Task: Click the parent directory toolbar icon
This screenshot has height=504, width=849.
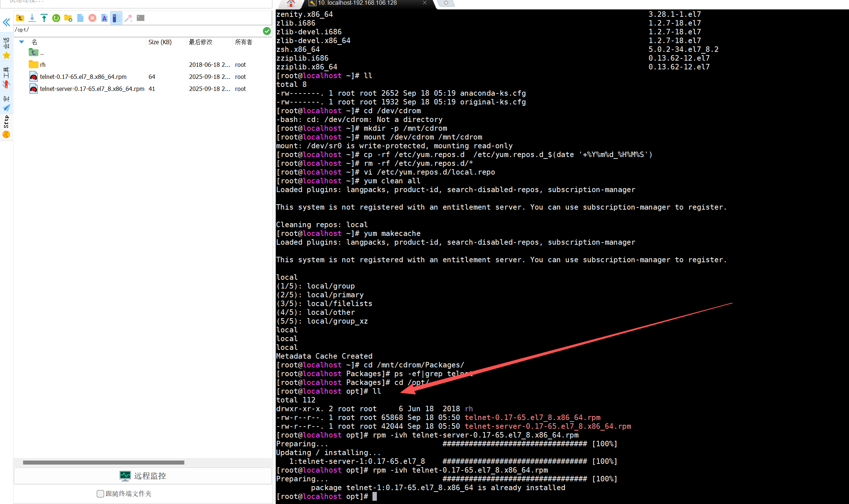Action: tap(20, 18)
